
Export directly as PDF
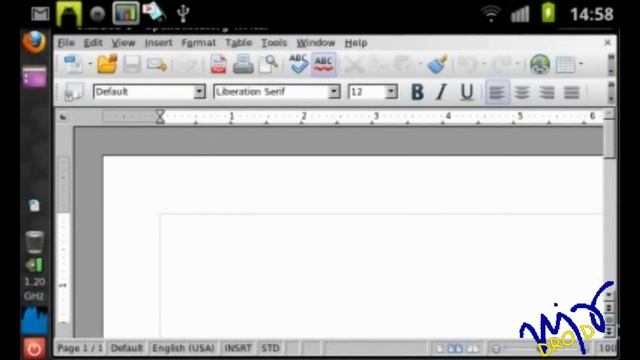(218, 64)
